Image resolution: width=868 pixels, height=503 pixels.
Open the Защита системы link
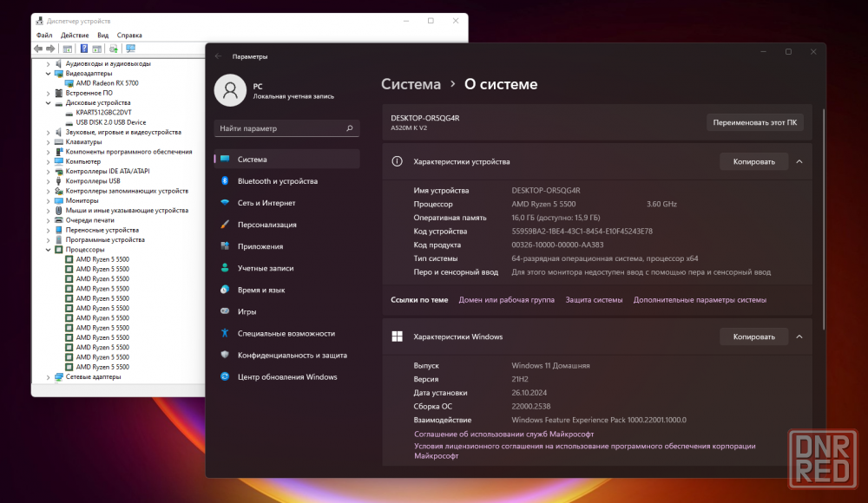coord(594,299)
